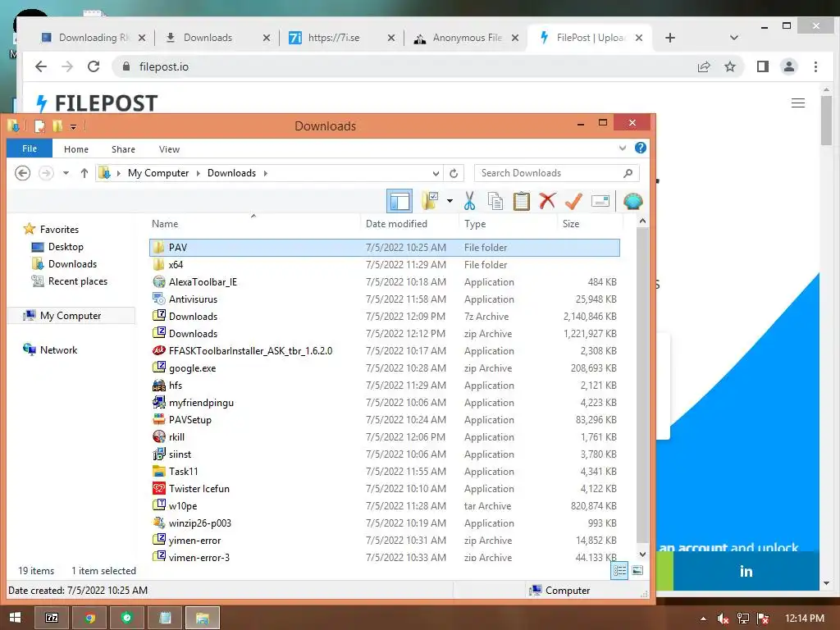Click the Cut scissors toolbar icon
This screenshot has height=630, width=840.
click(469, 202)
